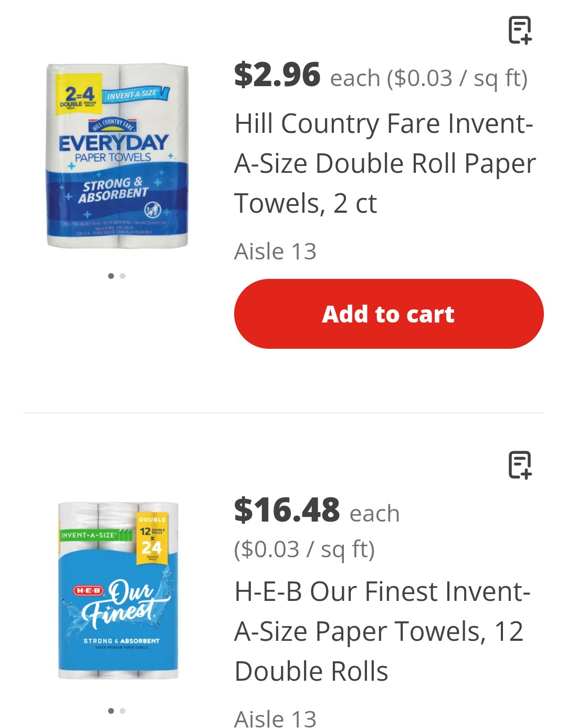
Task: Tap the 'each' label beside $16.48
Action: [374, 513]
